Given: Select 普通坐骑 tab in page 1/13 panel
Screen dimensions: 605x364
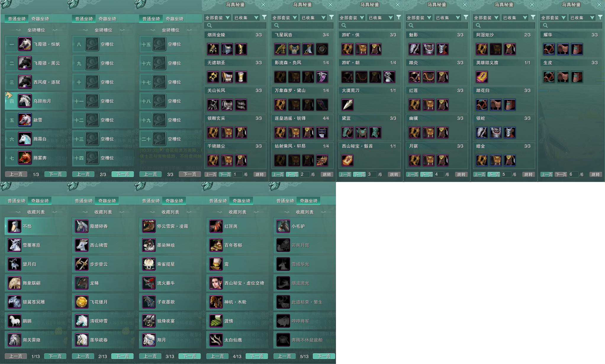Looking at the screenshot, I should 17,201.
